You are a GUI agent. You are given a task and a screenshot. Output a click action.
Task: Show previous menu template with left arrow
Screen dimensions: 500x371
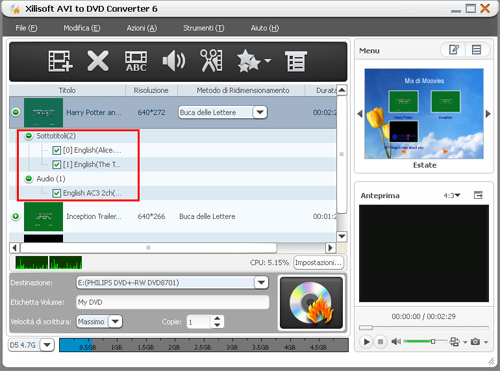pos(360,114)
